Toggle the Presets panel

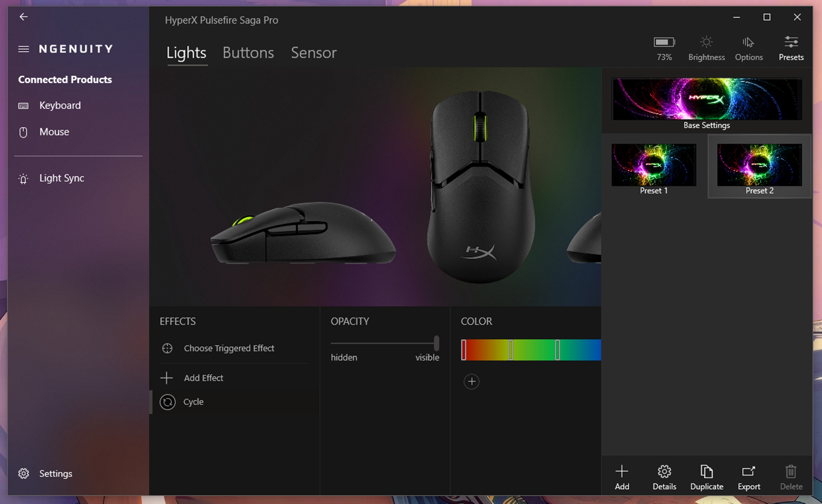[x=791, y=49]
